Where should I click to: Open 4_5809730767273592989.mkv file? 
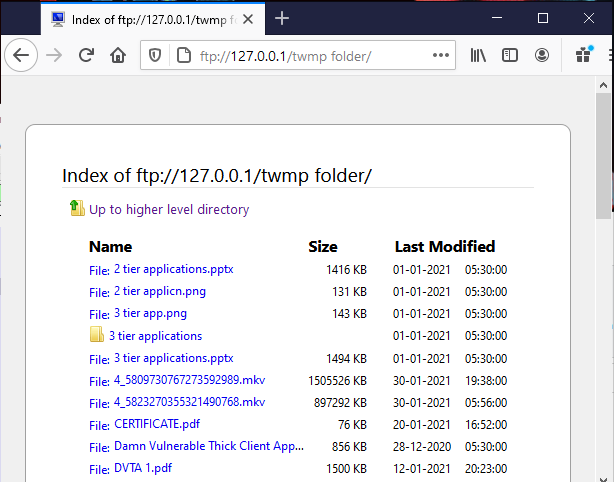[190, 380]
